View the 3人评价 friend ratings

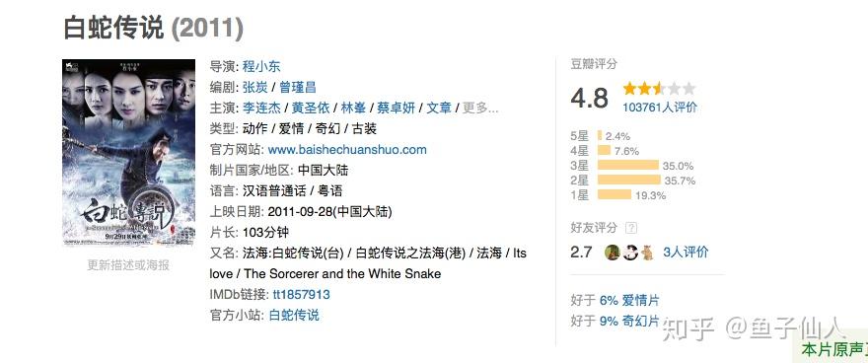[x=686, y=253]
